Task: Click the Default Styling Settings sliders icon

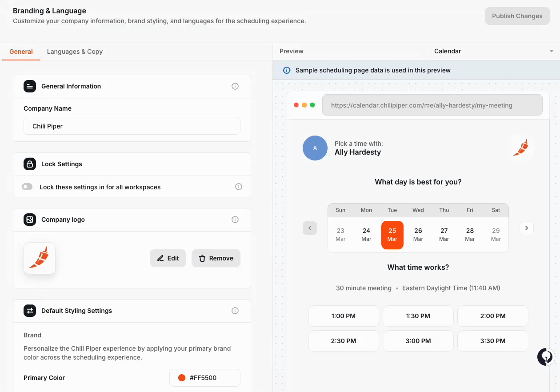Action: coord(30,311)
